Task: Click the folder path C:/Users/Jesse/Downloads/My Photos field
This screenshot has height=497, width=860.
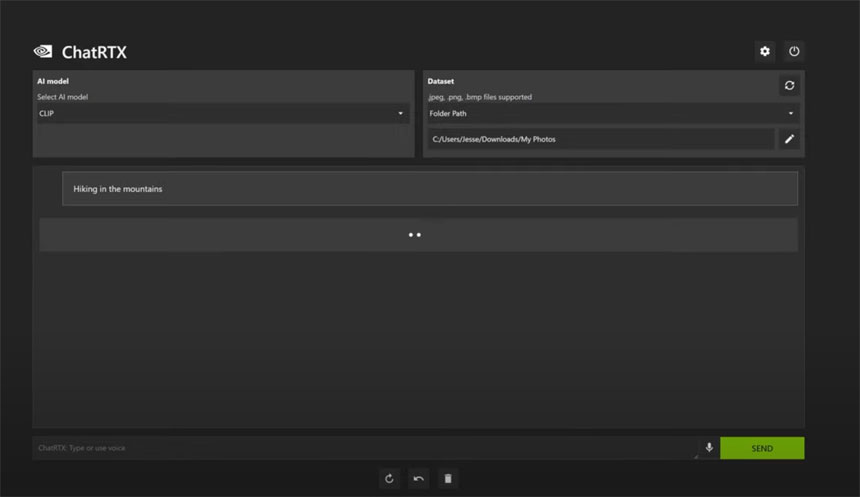Action: coord(601,139)
